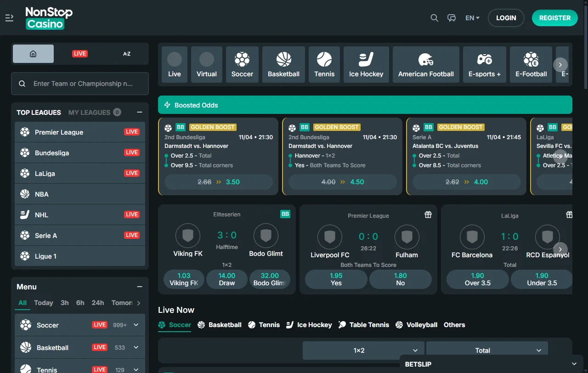The height and width of the screenshot is (373, 588).
Task: Bet Over 3.5 at 1.90
Action: 478,279
